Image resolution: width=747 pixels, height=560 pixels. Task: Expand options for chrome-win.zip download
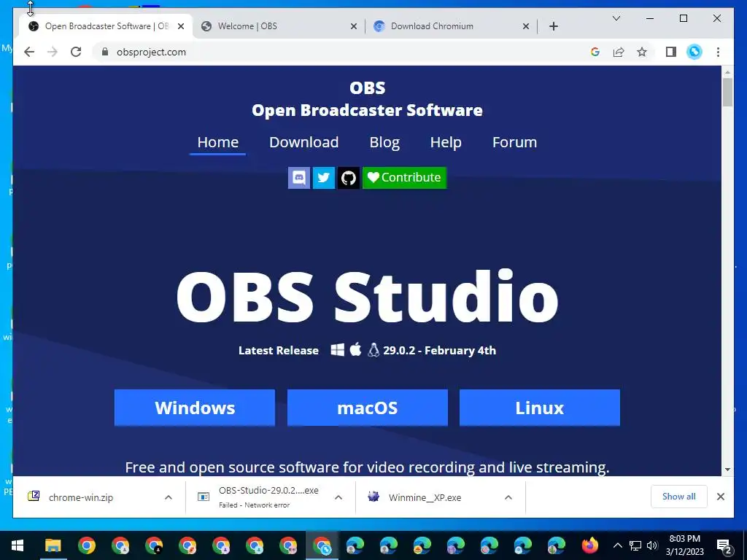click(x=169, y=497)
